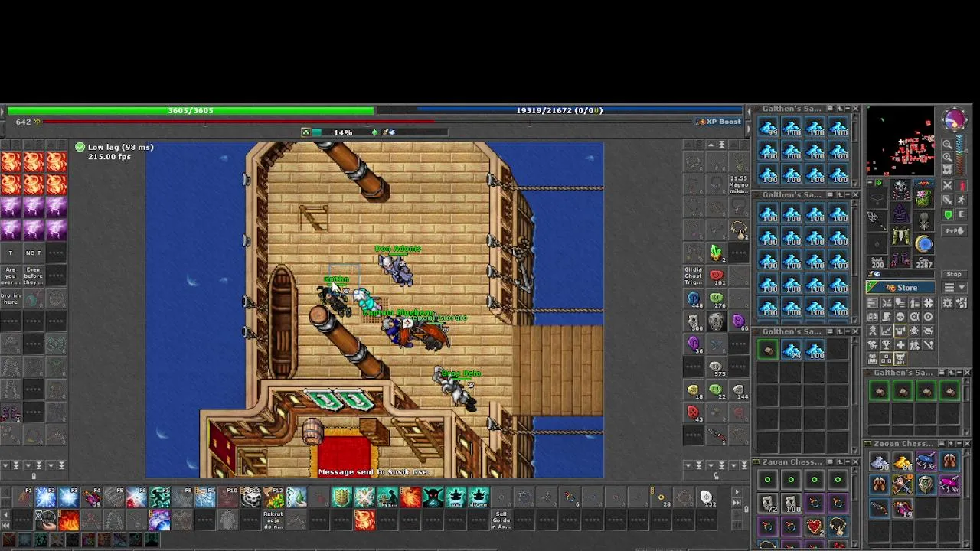Image resolution: width=980 pixels, height=551 pixels.
Task: Go up a level in first Galthen's container
Action: tap(840, 109)
